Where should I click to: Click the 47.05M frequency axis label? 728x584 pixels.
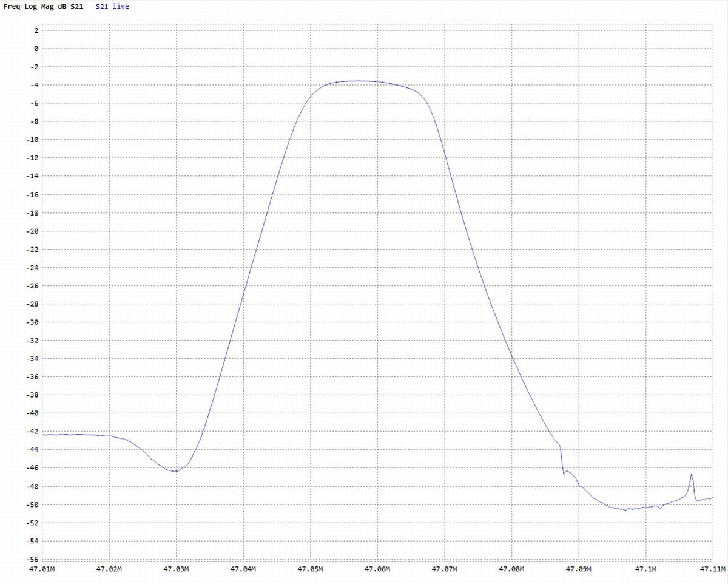(x=311, y=569)
